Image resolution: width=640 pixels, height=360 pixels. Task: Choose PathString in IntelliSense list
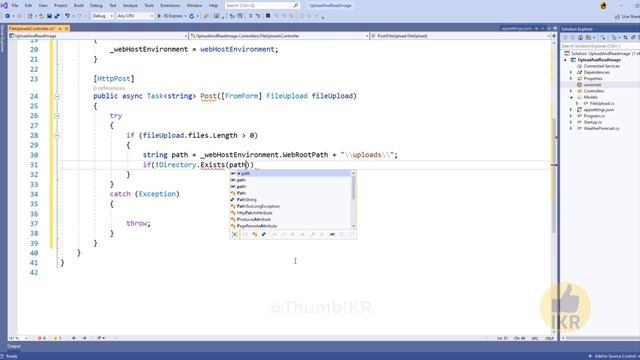pos(247,200)
